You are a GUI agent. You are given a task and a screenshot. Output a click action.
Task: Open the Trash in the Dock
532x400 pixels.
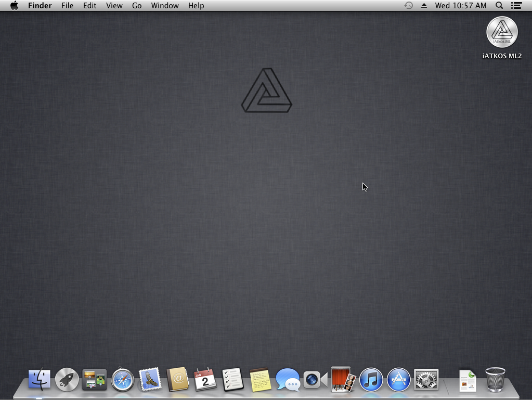[x=496, y=379]
